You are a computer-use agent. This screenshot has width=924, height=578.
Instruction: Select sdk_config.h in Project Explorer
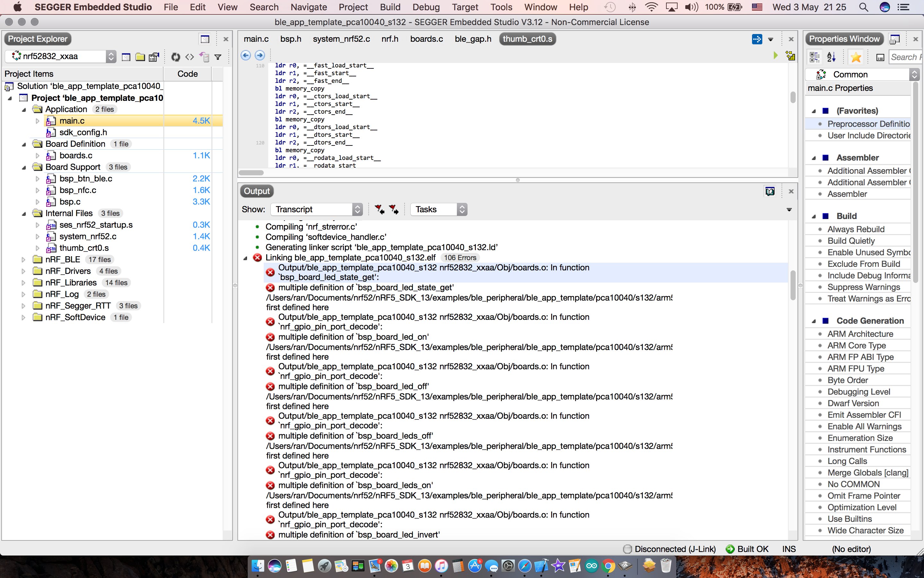click(83, 132)
